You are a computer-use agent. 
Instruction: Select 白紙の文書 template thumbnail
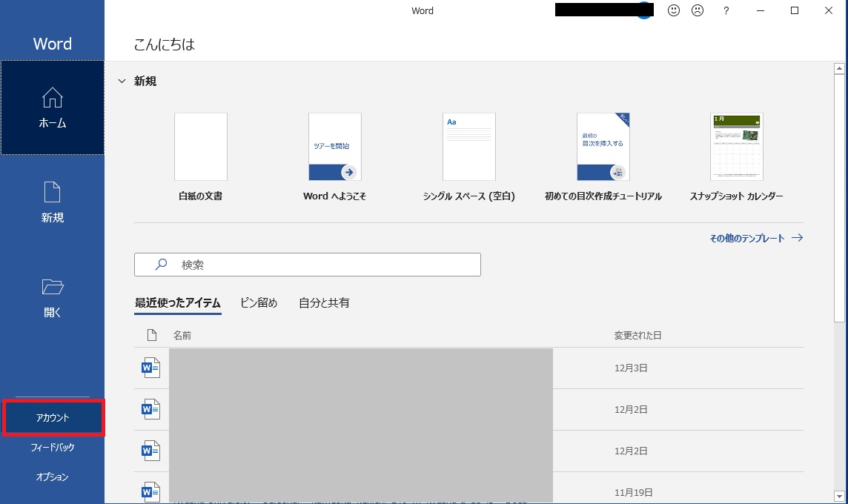pyautogui.click(x=201, y=147)
